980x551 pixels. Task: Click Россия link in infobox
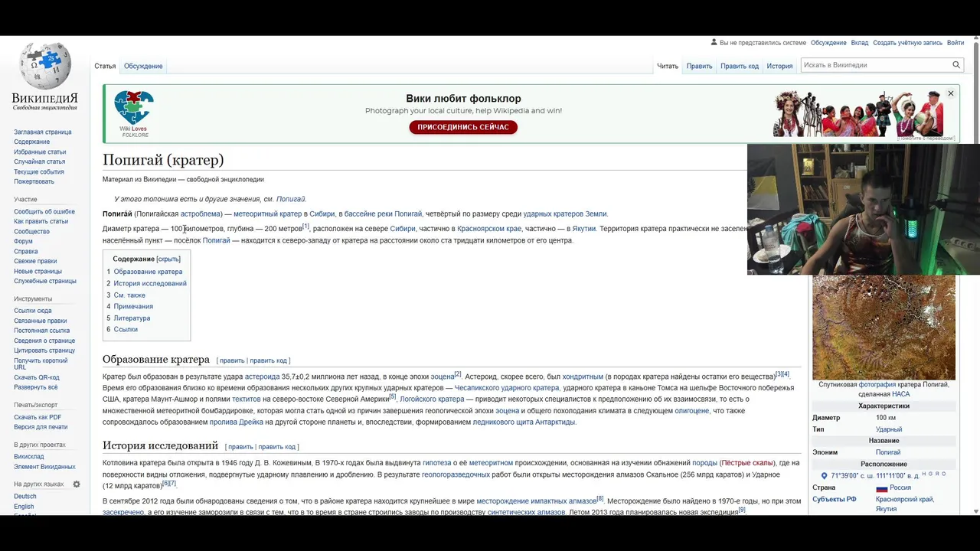tap(900, 488)
